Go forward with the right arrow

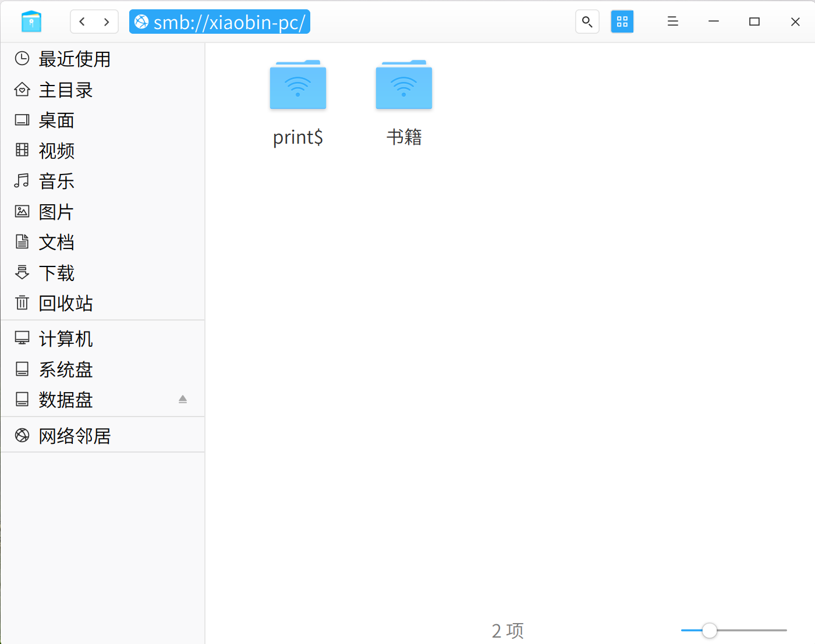107,22
